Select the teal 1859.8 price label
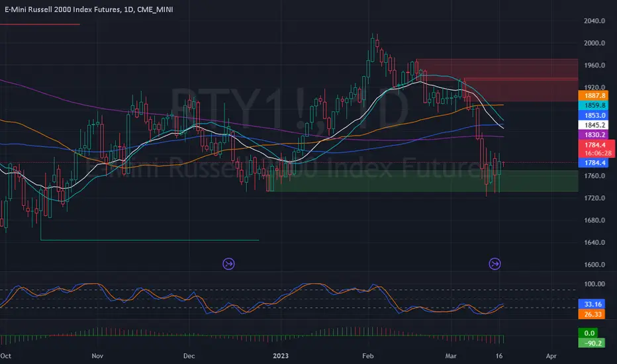 coord(593,105)
